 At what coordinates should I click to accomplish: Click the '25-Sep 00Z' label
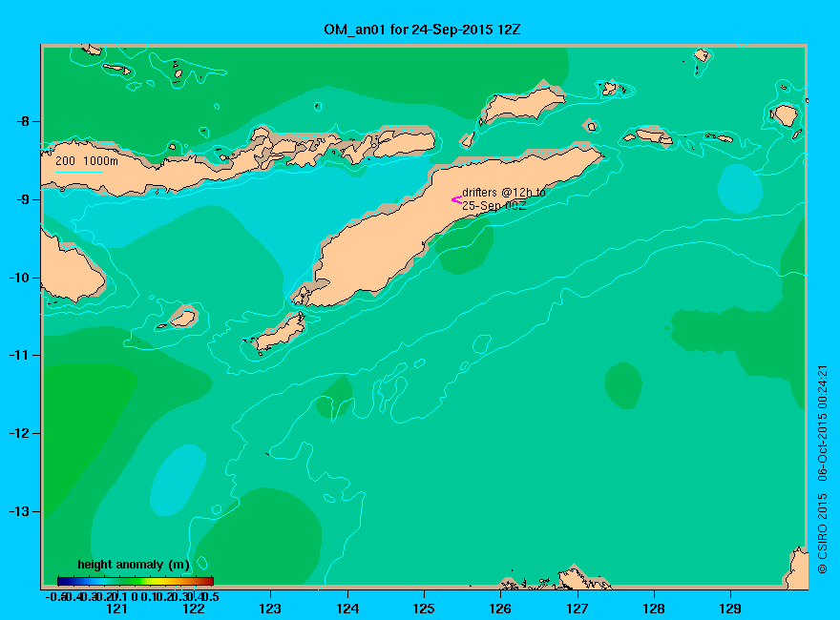[493, 206]
